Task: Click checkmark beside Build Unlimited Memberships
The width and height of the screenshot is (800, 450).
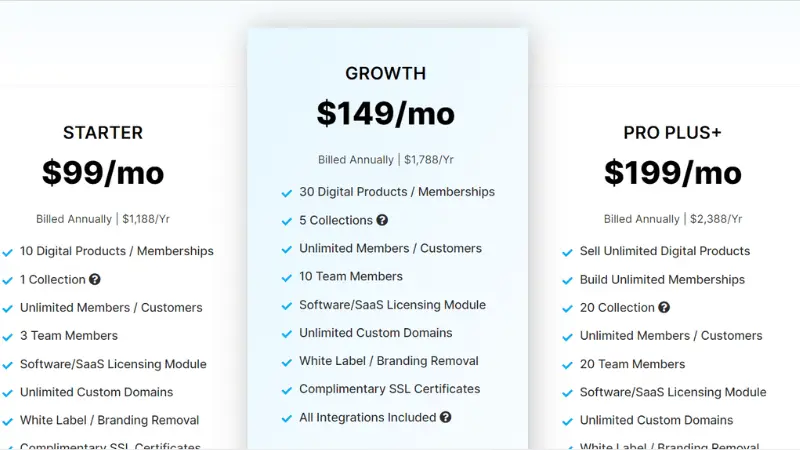Action: click(567, 281)
